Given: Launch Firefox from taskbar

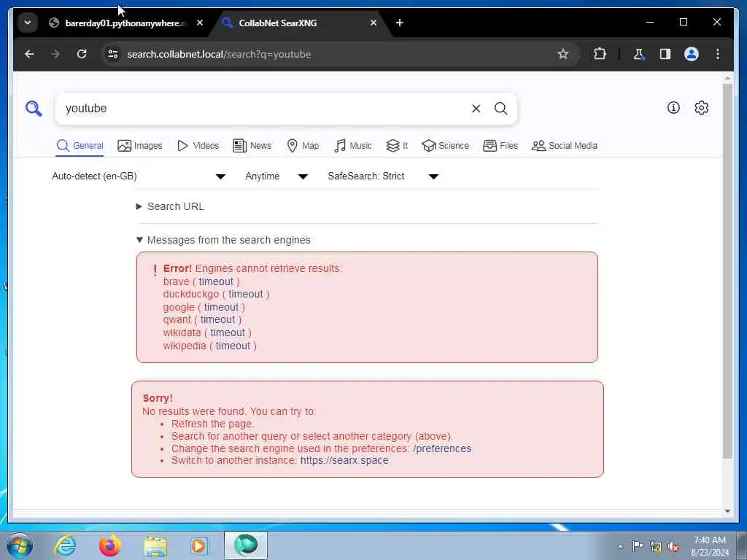Looking at the screenshot, I should [x=110, y=545].
